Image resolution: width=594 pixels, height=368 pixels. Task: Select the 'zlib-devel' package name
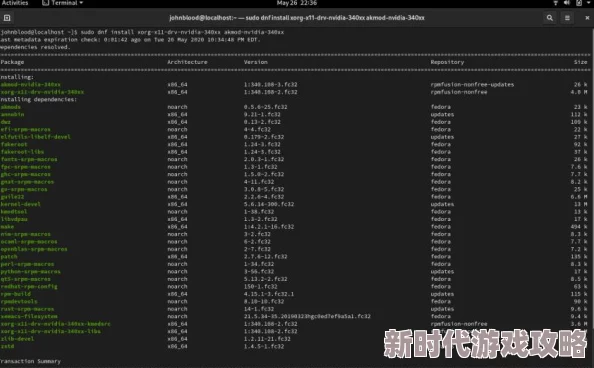(x=17, y=339)
